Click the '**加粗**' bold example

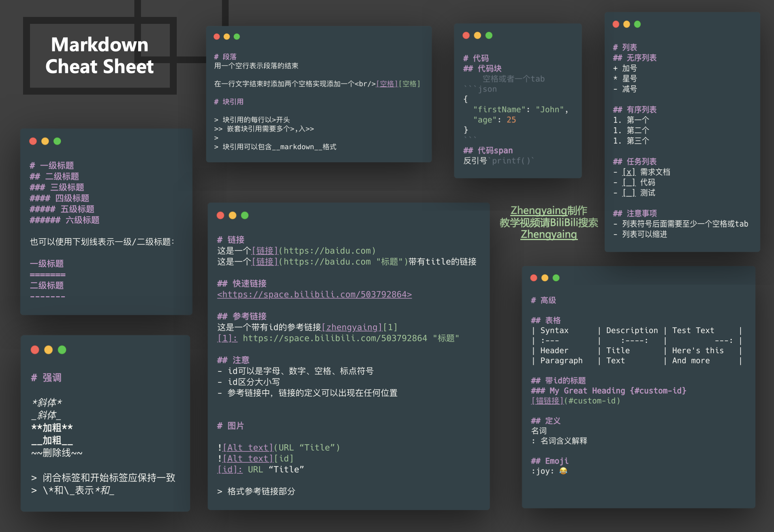coord(52,428)
